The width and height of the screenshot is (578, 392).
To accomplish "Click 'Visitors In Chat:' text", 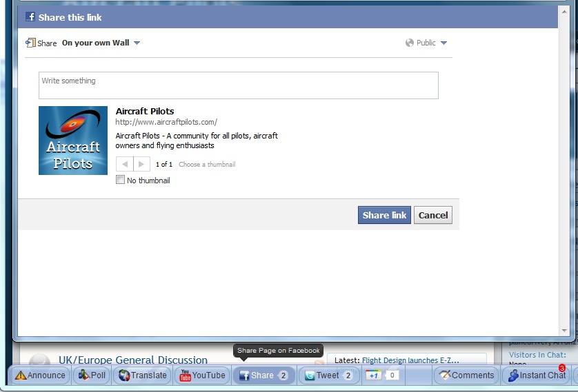I will 537,355.
